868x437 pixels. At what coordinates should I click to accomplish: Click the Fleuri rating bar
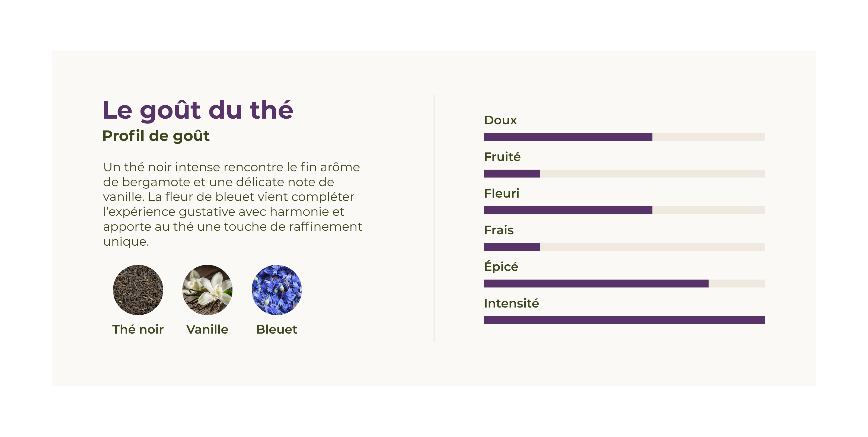coord(624,210)
